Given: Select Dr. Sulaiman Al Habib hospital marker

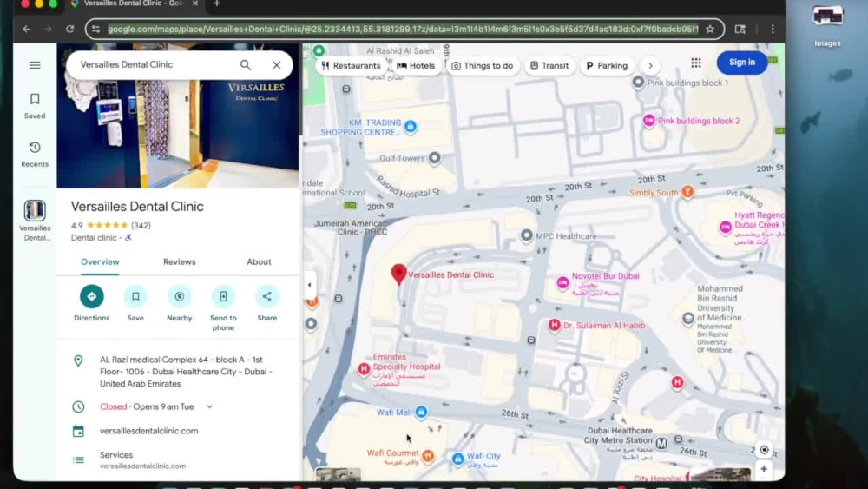Looking at the screenshot, I should coord(554,325).
